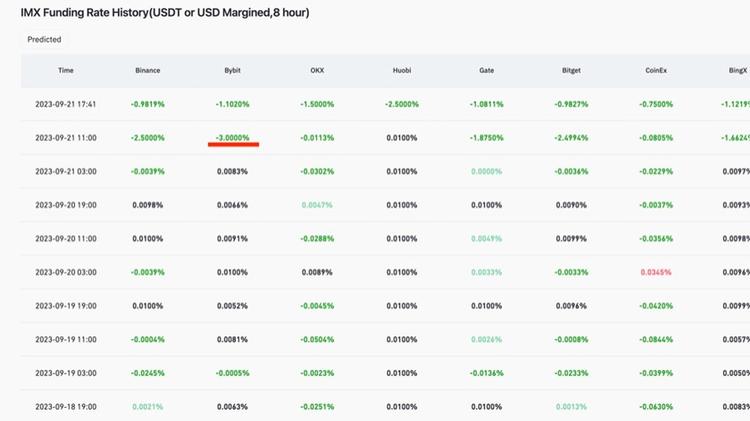Click the -1.8750% Gate rate cell
This screenshot has height=421, width=750.
pos(486,138)
